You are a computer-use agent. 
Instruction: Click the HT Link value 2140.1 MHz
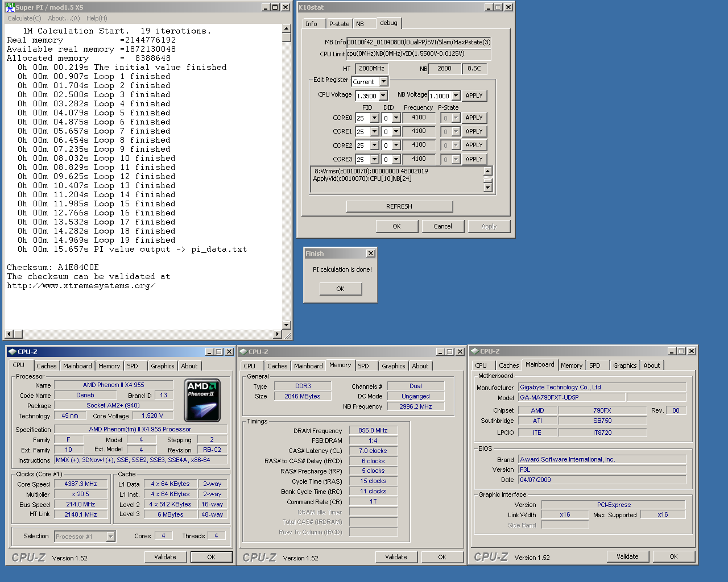click(x=81, y=515)
